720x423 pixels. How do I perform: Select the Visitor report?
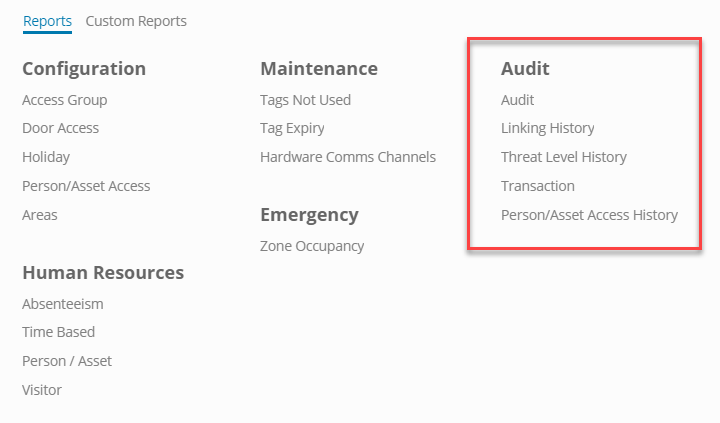[x=42, y=390]
